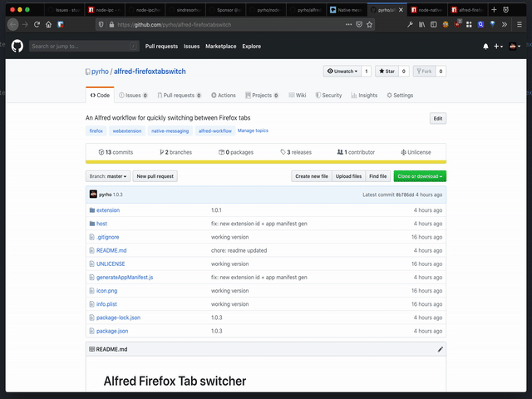Toggle the sidebar view icon in toolbar

[434, 24]
